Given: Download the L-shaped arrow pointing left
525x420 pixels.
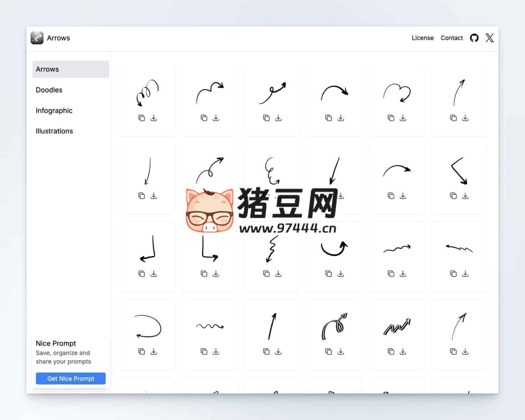Looking at the screenshot, I should click(x=154, y=274).
